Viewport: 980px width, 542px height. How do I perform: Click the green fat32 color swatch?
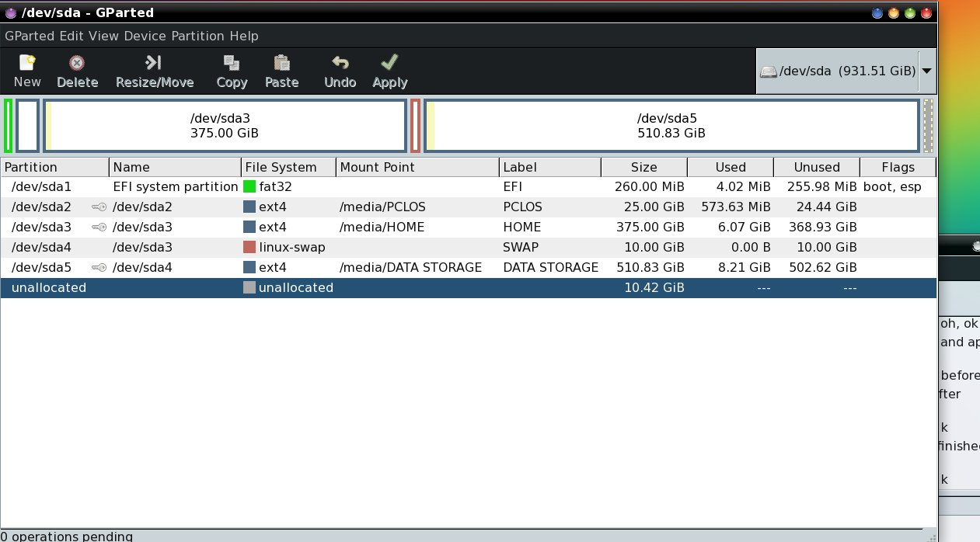coord(249,186)
